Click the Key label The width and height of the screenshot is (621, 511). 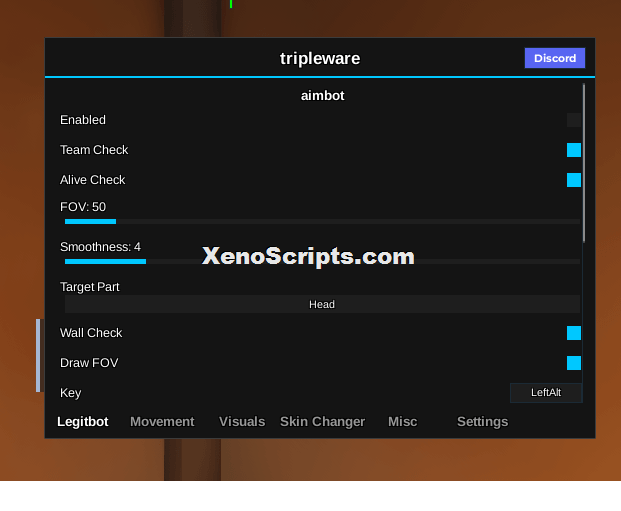tap(70, 393)
